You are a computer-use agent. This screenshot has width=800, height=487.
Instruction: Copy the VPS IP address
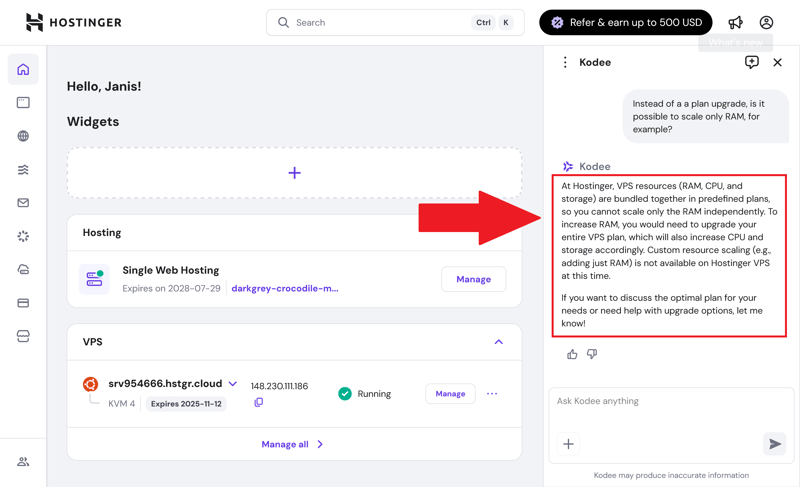[x=258, y=403]
